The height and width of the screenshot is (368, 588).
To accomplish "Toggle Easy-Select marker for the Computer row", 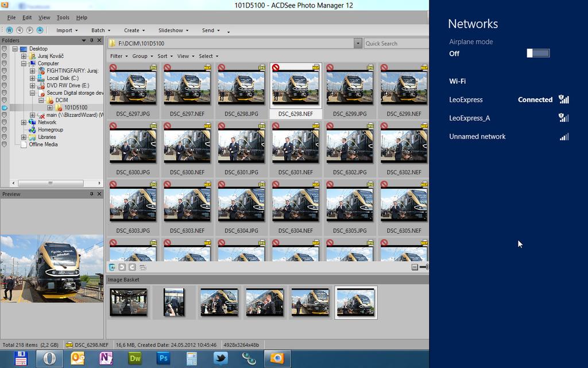I will [x=4, y=63].
